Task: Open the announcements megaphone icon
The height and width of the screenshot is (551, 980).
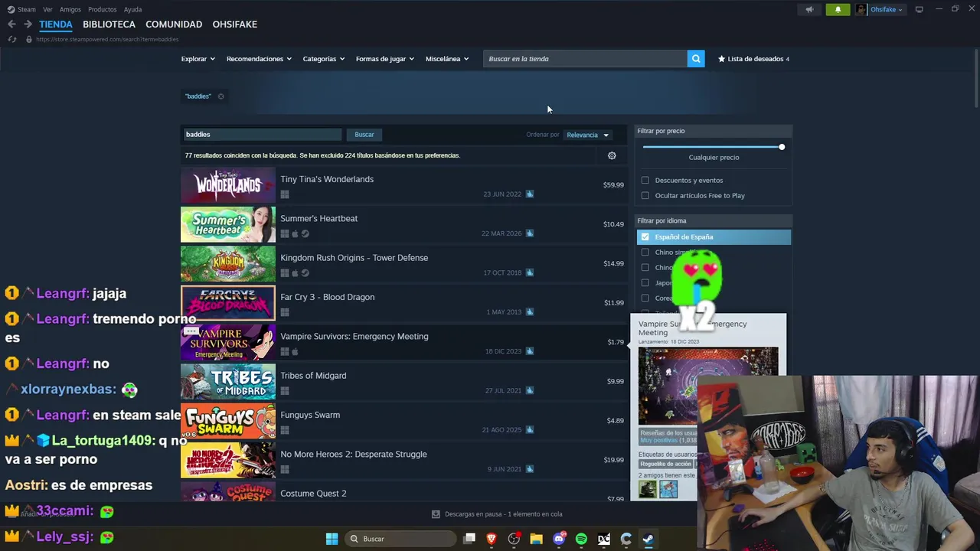Action: [809, 9]
